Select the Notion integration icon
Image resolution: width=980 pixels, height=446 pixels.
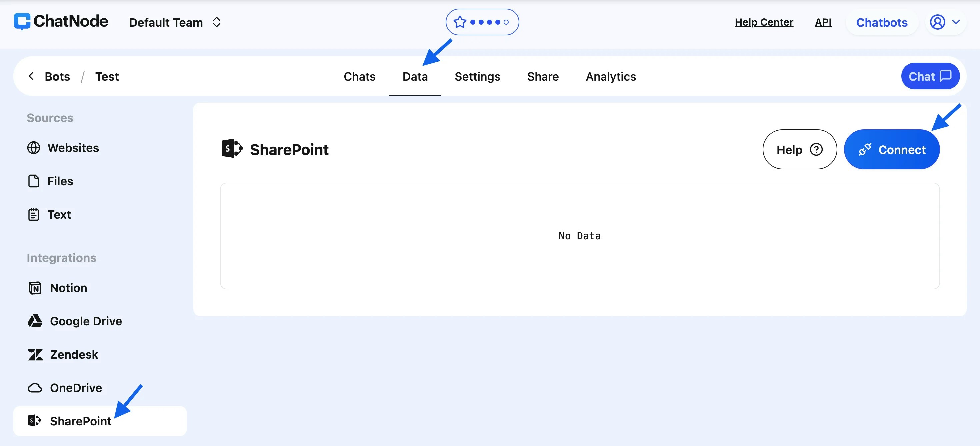[x=35, y=288]
